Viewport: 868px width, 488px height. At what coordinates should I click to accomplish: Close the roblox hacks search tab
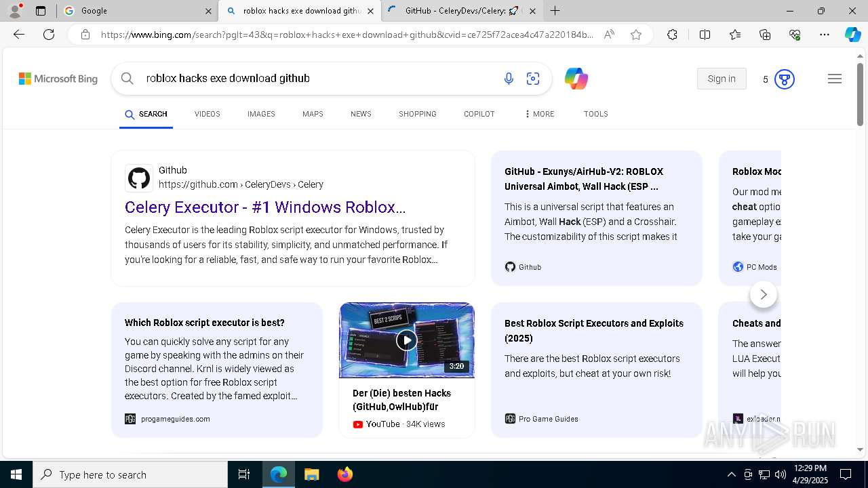[370, 11]
